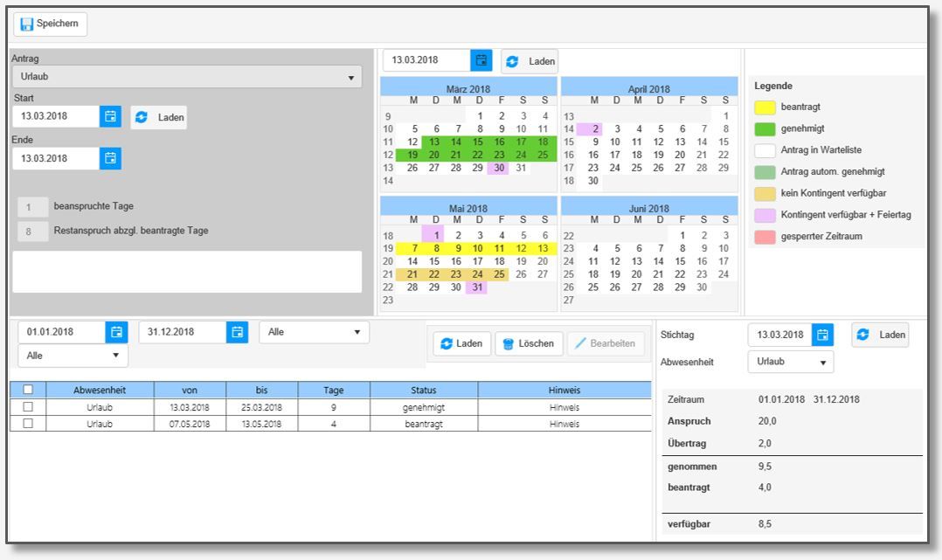
Task: Click the orange kein Kontingent verfügbar swatch
Action: click(x=765, y=193)
